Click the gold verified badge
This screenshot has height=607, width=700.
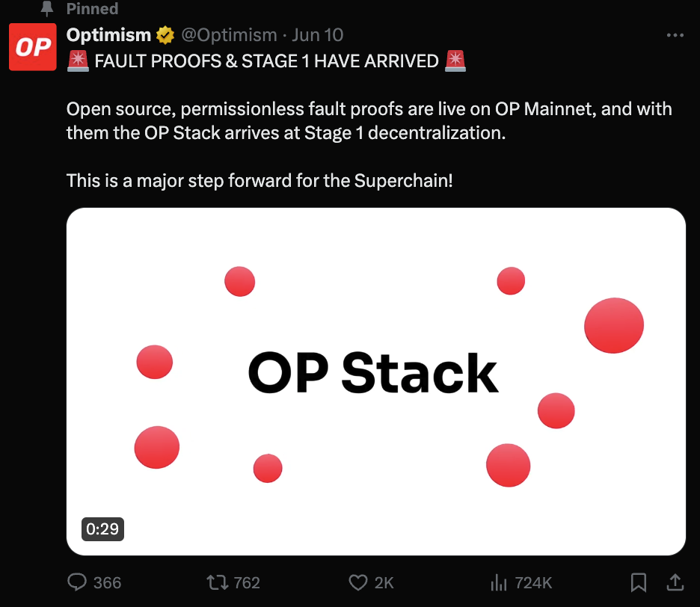pyautogui.click(x=165, y=35)
